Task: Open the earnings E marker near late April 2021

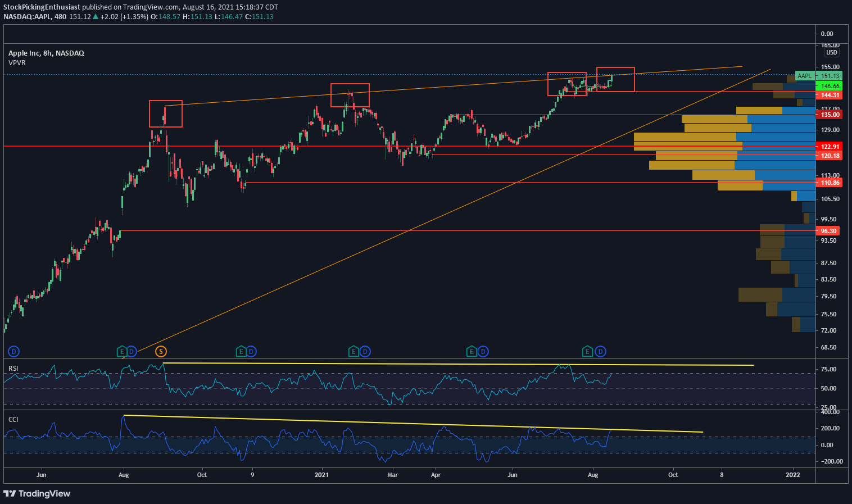Action: (472, 352)
